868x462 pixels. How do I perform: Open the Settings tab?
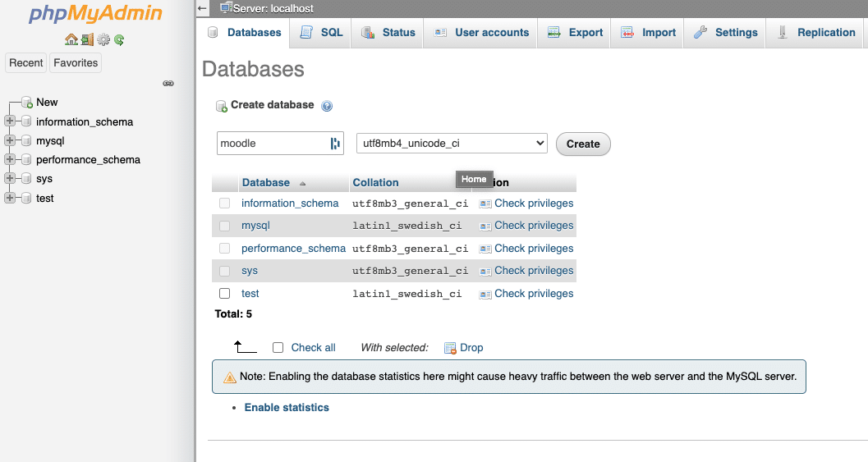(725, 33)
